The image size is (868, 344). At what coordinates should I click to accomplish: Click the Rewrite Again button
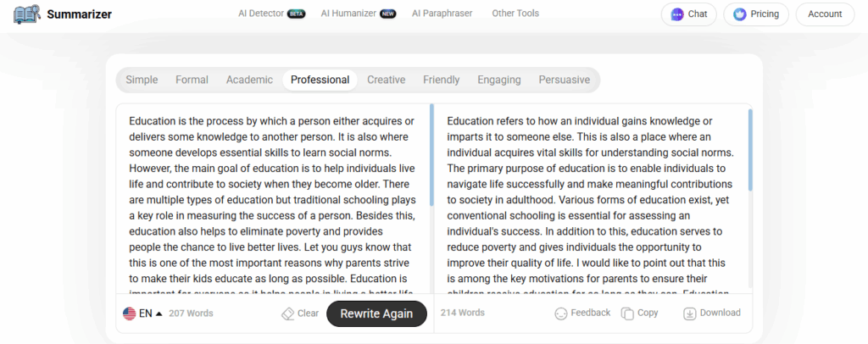(x=376, y=313)
